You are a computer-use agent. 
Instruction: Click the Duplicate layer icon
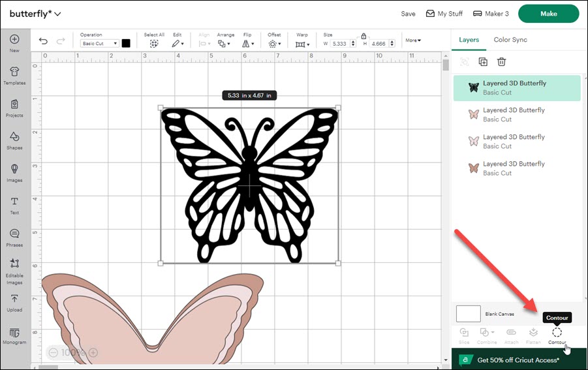click(483, 62)
